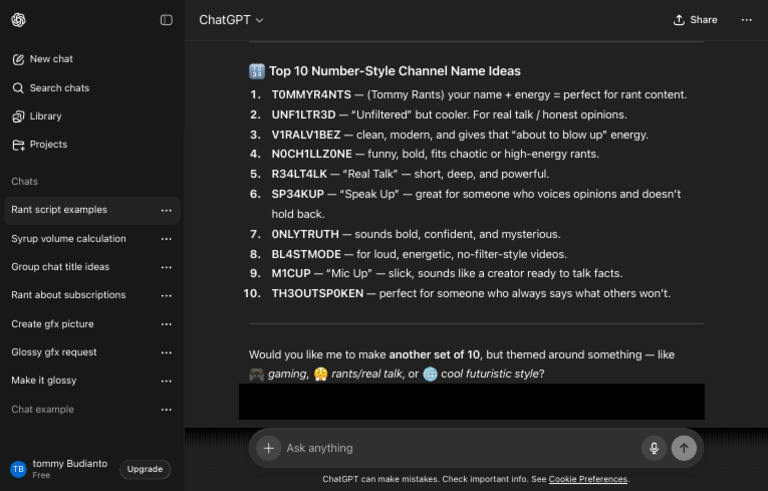Image resolution: width=768 pixels, height=491 pixels.
Task: Collapse the sidebar with the panel icon
Action: click(166, 20)
